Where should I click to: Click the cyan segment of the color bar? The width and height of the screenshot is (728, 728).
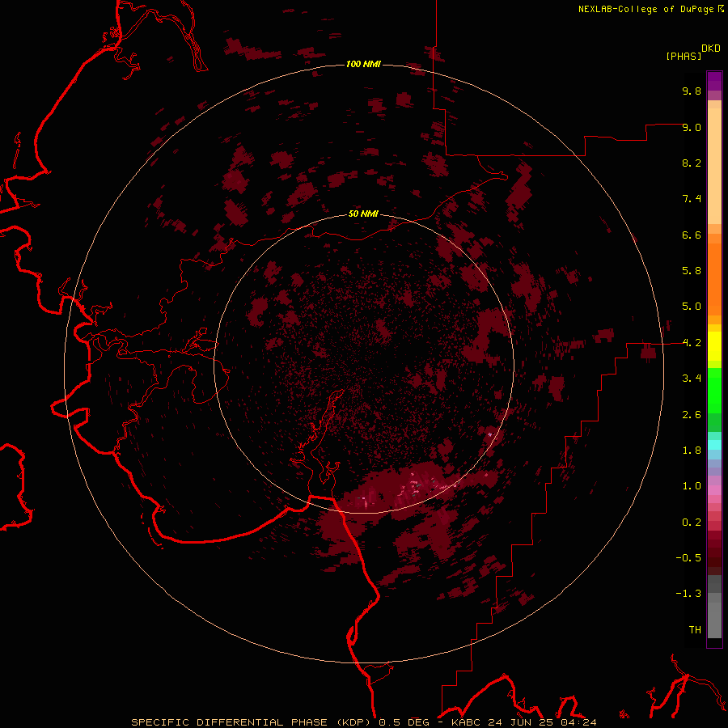(714, 444)
